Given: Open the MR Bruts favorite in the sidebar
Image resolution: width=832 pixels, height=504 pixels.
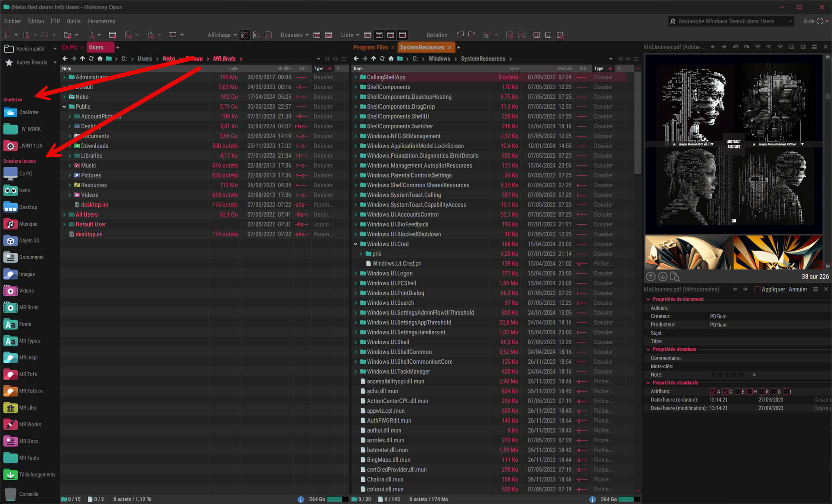Looking at the screenshot, I should (29, 307).
